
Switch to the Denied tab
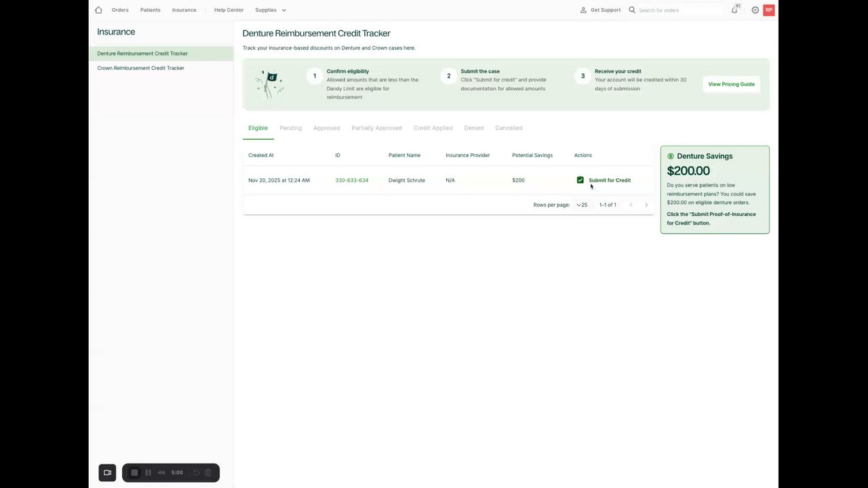[473, 128]
